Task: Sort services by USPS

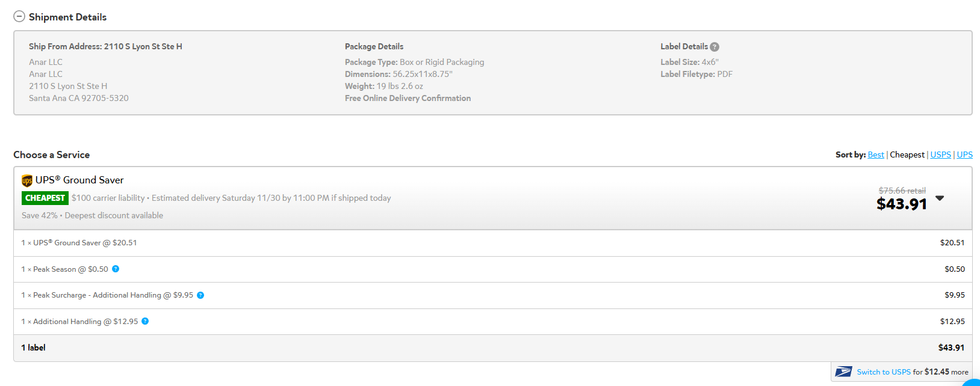Action: point(941,155)
